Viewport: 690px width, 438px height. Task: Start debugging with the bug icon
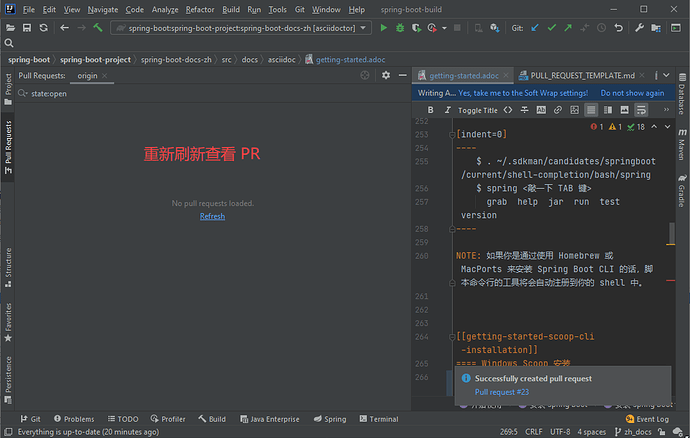[400, 28]
